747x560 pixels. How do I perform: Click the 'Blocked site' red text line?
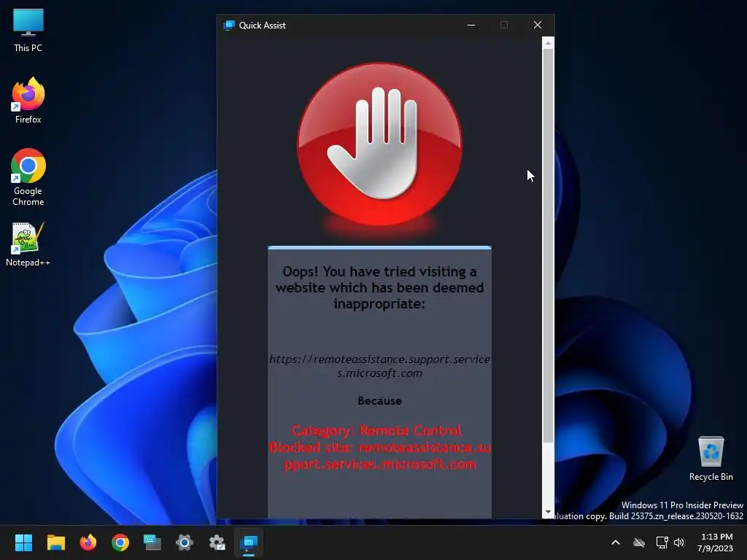(379, 456)
